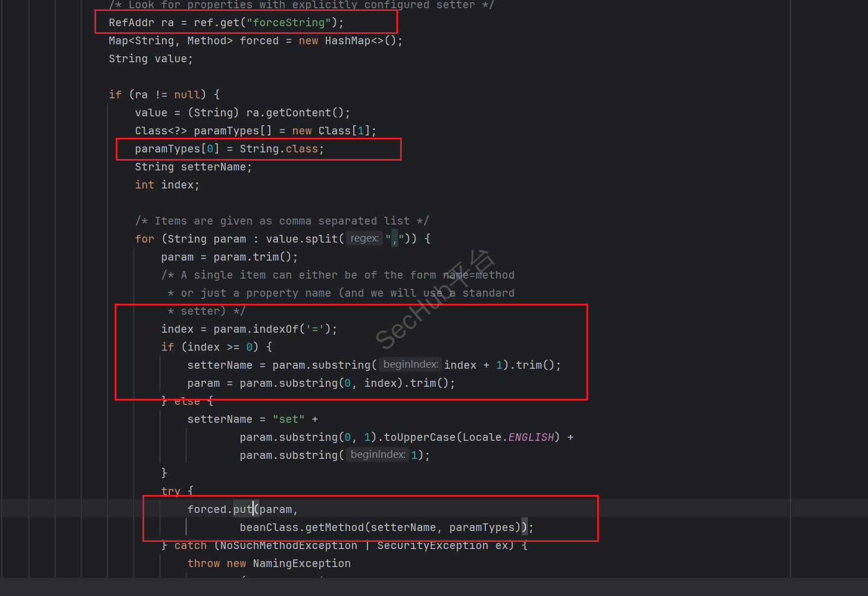Click the null keyword in the if condition

187,95
